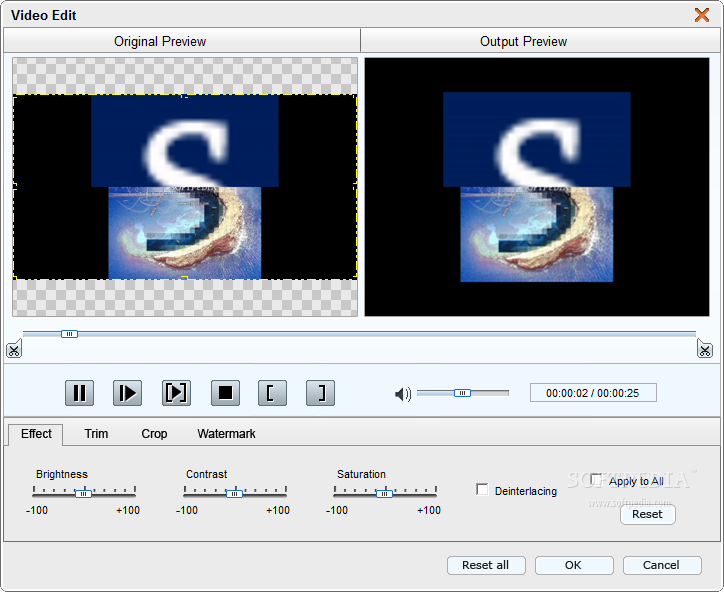Click the Contrast slider handle
The height and width of the screenshot is (592, 724).
[x=235, y=494]
